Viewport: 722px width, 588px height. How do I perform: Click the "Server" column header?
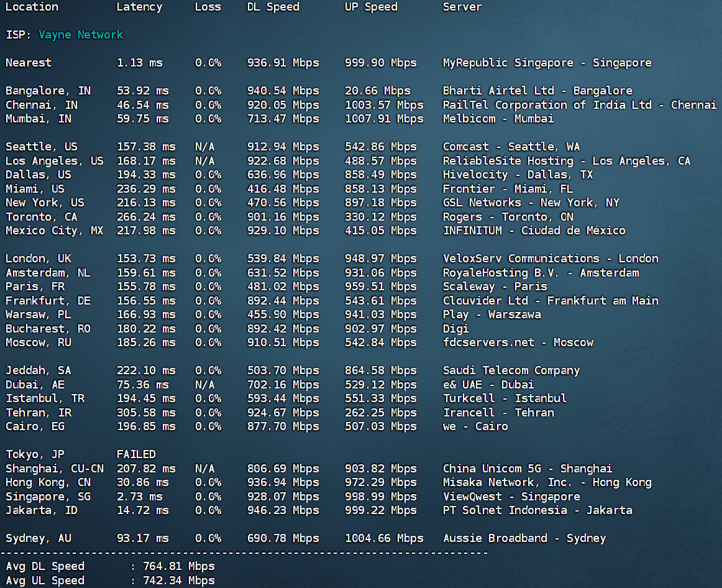pos(462,7)
